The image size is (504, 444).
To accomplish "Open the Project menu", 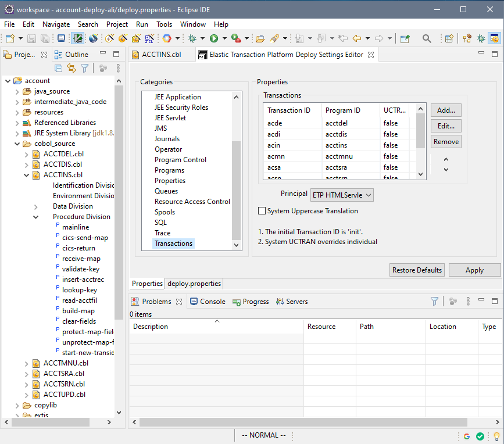I will pos(117,24).
